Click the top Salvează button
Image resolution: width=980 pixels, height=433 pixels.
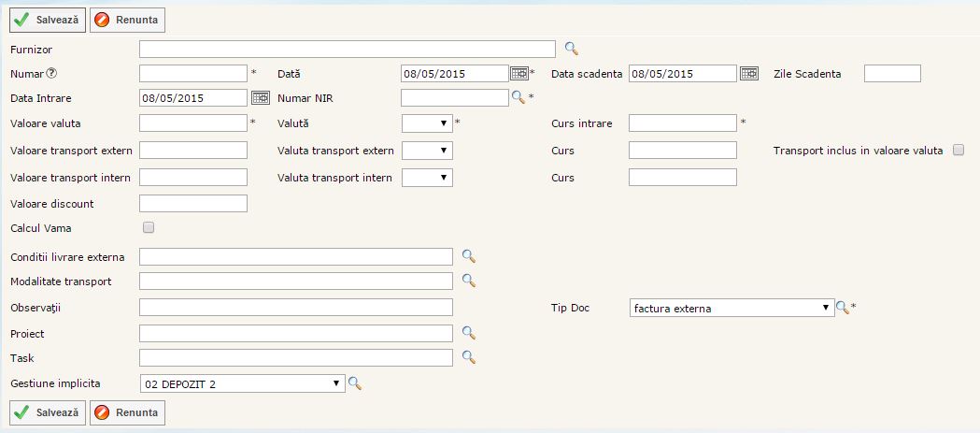coord(48,20)
